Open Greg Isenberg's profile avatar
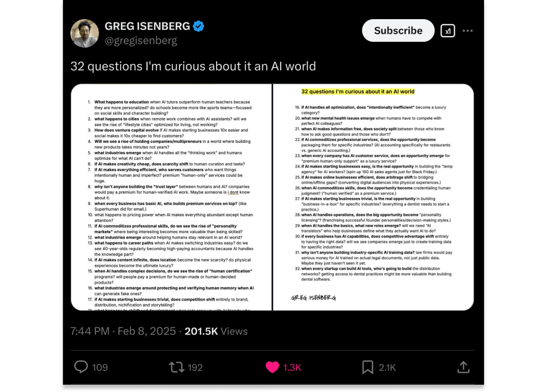The height and width of the screenshot is (392, 547). (85, 33)
